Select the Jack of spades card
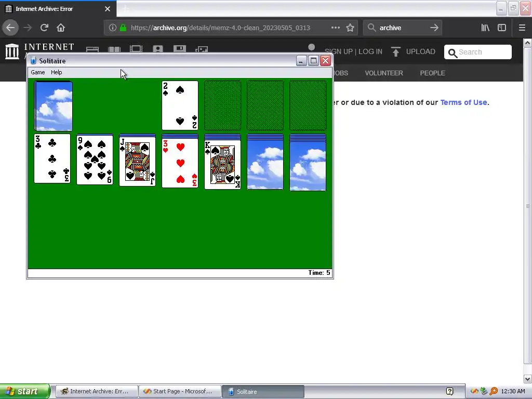532x399 pixels. pyautogui.click(x=137, y=161)
